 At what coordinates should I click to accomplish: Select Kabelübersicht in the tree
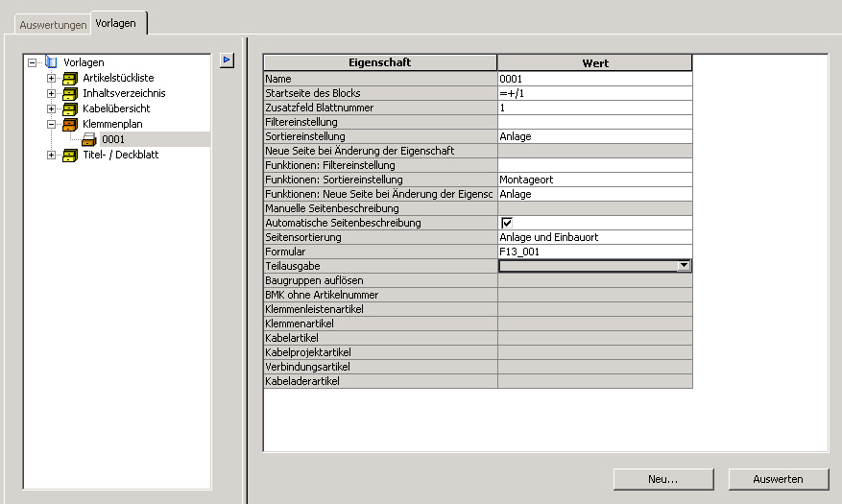click(x=116, y=108)
